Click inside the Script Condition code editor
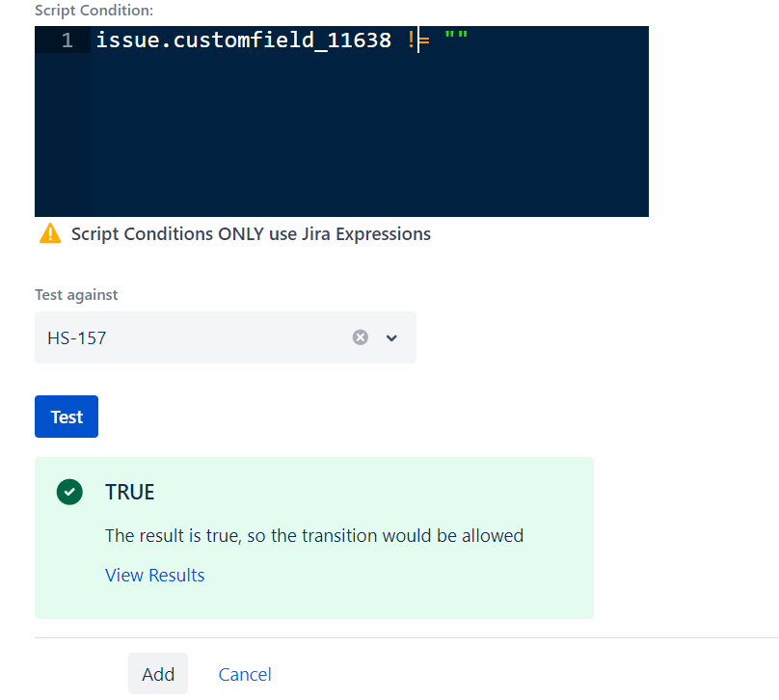 pyautogui.click(x=342, y=121)
